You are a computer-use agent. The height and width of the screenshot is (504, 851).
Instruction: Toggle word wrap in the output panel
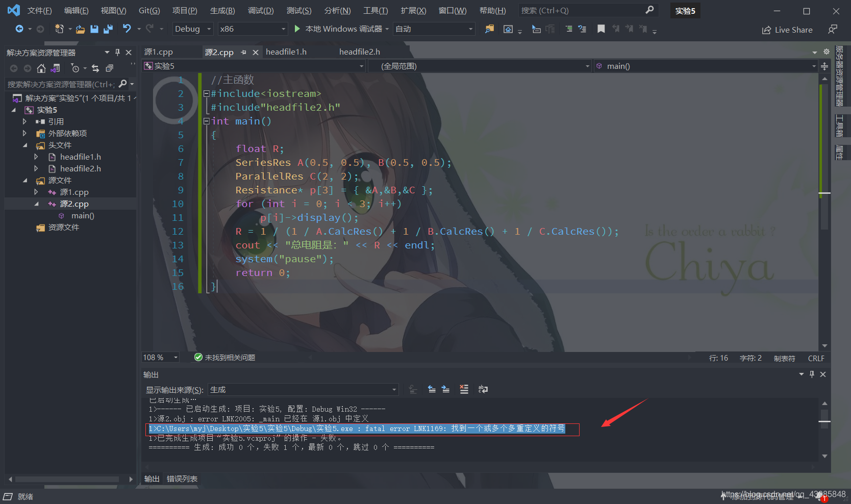click(x=483, y=389)
